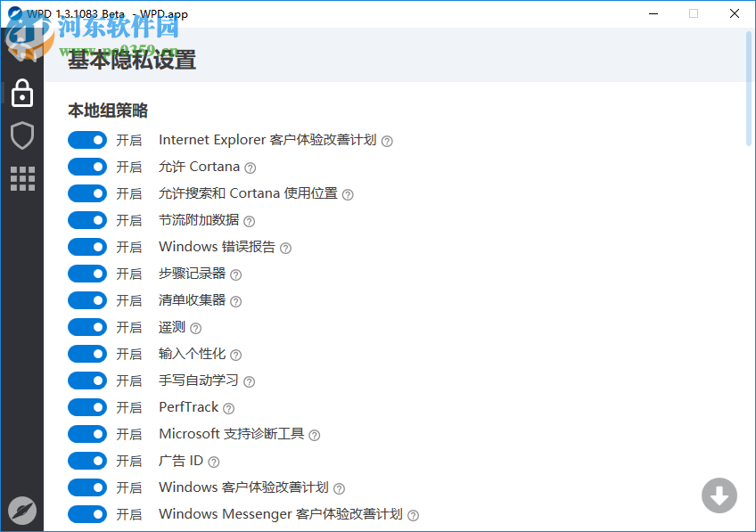Click the compass icon at bottom left

pos(22,511)
